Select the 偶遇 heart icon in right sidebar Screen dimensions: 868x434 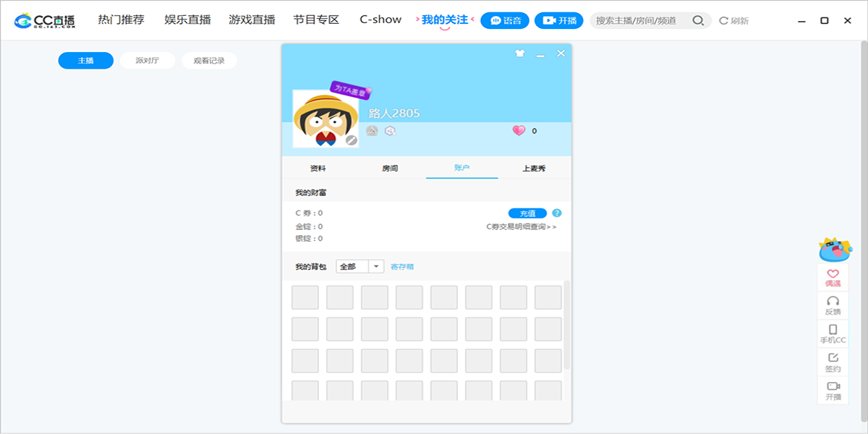[x=833, y=276]
